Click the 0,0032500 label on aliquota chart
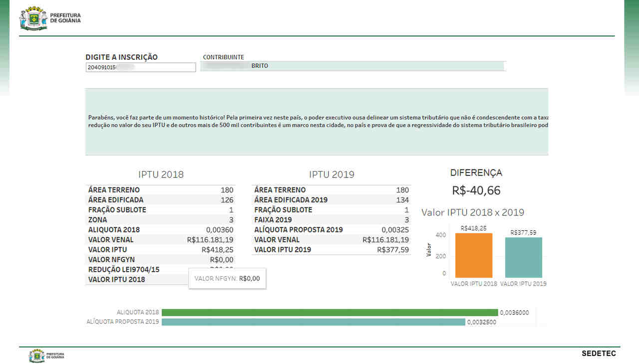The image size is (639, 364). tap(482, 322)
